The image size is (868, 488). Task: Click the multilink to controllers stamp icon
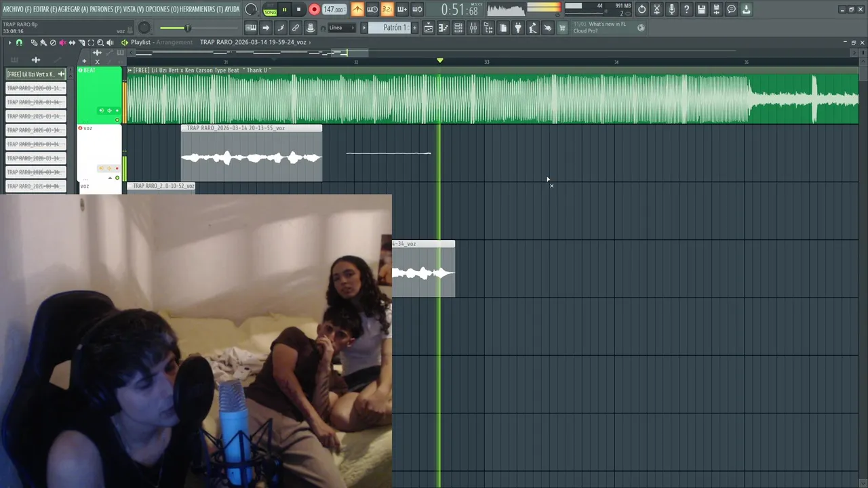coord(311,28)
